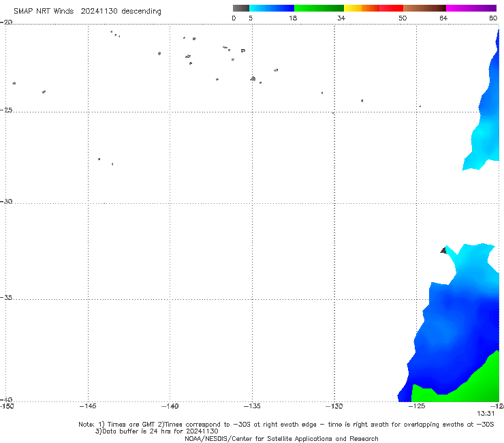Click the '-35' latitude axis label
The image size is (504, 443).
pos(6,298)
